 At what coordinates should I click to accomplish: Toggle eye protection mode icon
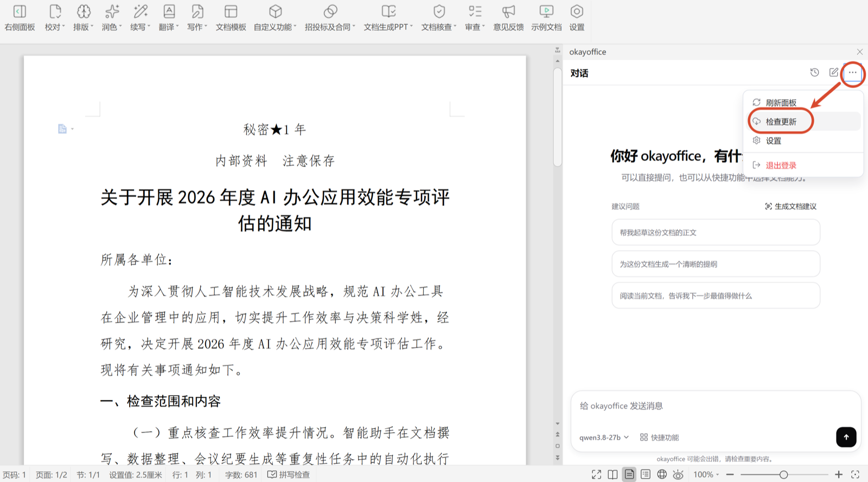pos(678,474)
